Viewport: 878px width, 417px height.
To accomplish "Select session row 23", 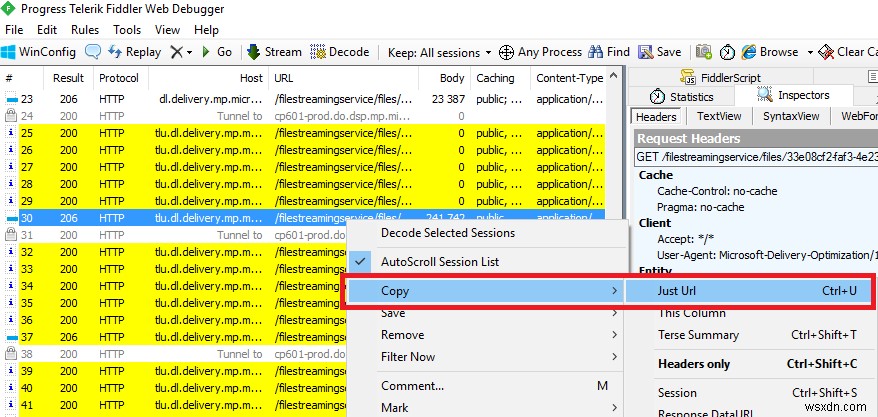I will point(303,100).
